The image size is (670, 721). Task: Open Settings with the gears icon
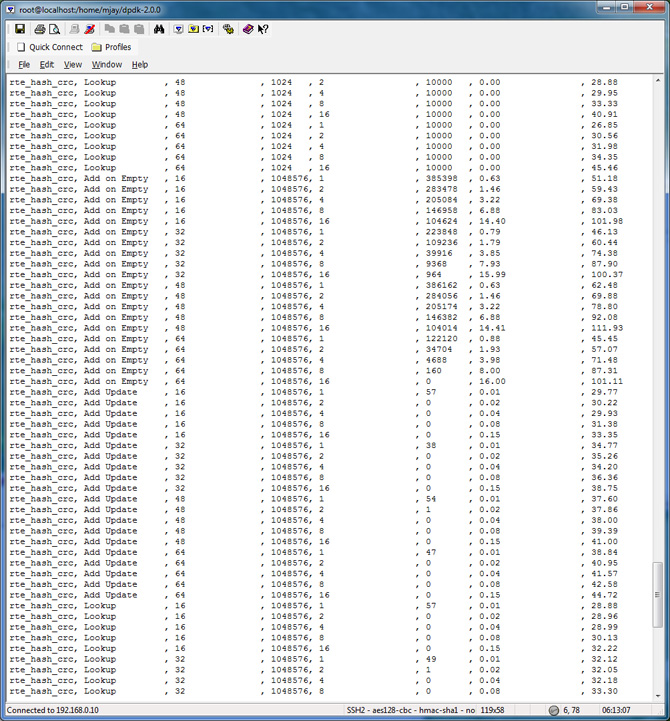click(228, 29)
